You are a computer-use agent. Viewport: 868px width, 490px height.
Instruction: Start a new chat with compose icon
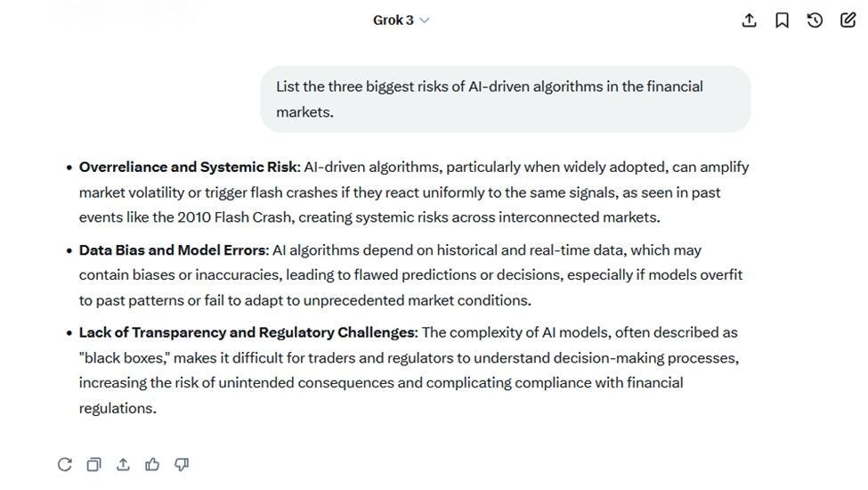[848, 20]
